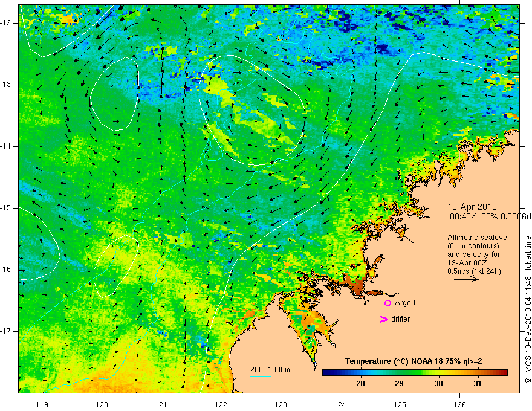Viewport: 532px width, 411px height.
Task: Click the cyan bathymetry legend line
Action: (261, 376)
